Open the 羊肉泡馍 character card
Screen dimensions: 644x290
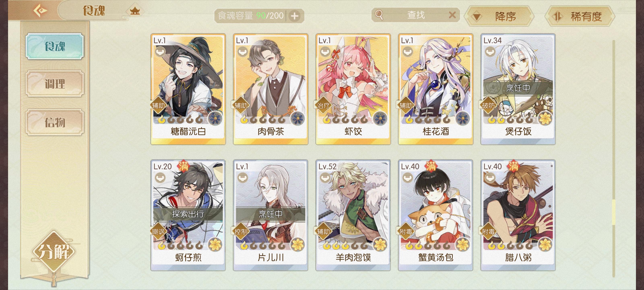[353, 215]
